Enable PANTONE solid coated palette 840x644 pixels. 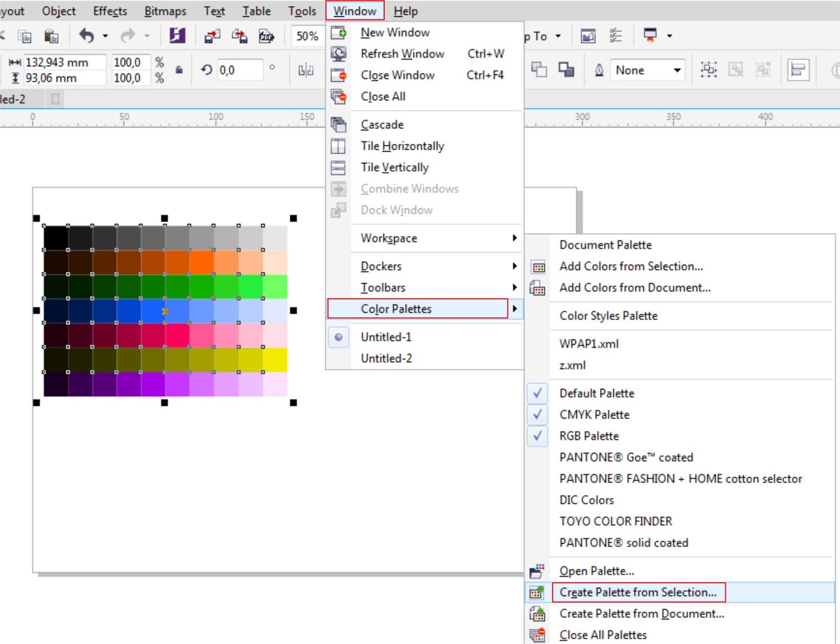coord(624,543)
